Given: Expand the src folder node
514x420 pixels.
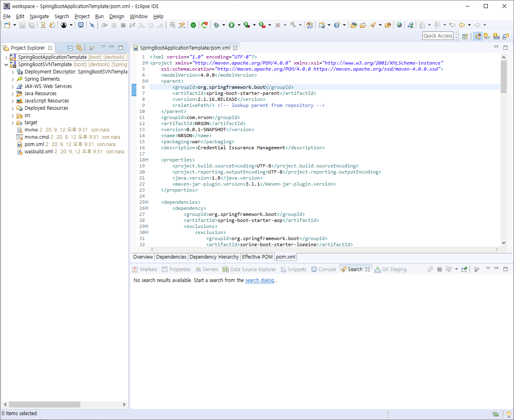Looking at the screenshot, I should coord(13,115).
